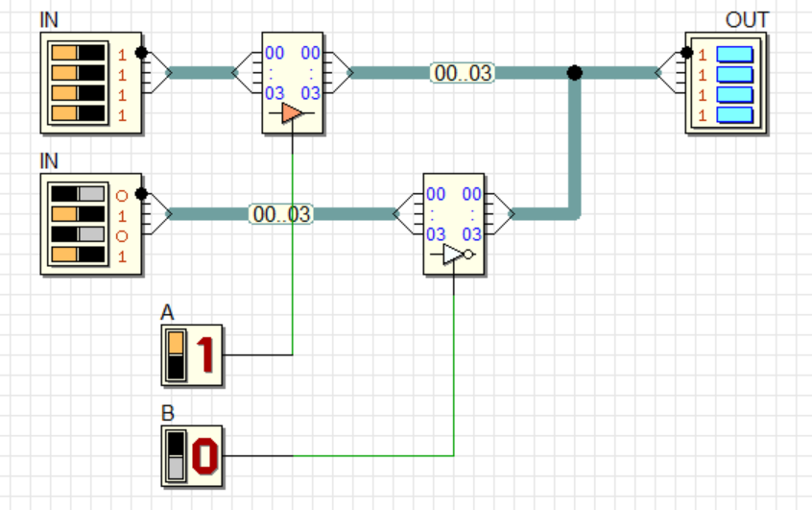Screen dimensions: 812x510
Task: Flip the first DIP switch of top IN block
Action: click(x=78, y=53)
